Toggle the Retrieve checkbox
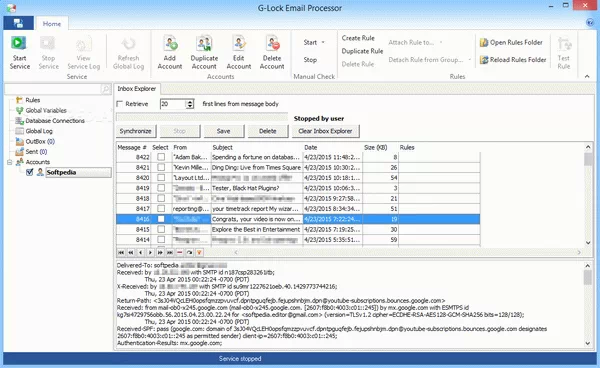This screenshot has width=600, height=368. (x=120, y=104)
